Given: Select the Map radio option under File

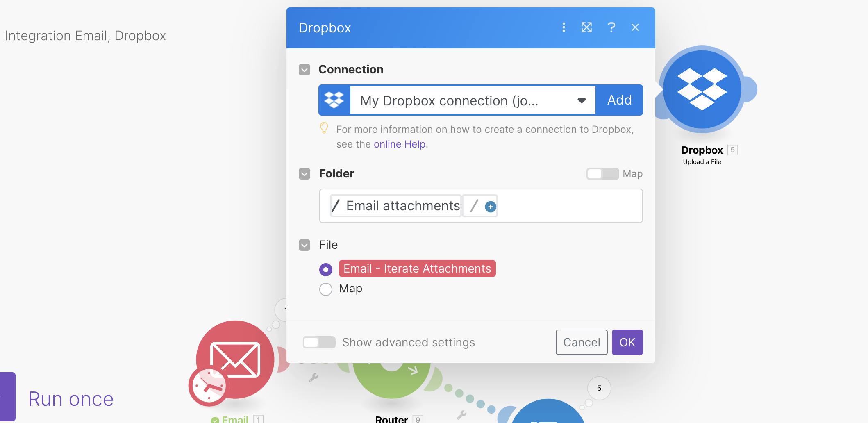Looking at the screenshot, I should (x=326, y=289).
